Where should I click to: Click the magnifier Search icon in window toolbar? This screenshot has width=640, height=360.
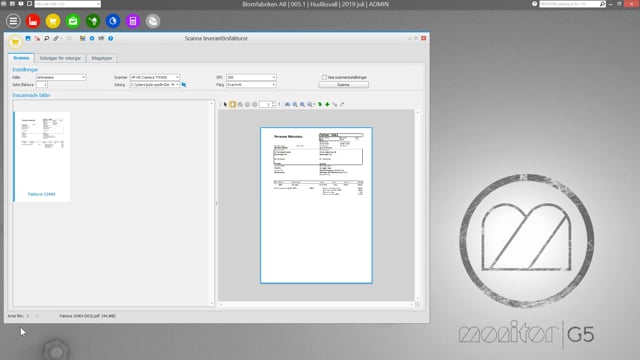tap(47, 38)
